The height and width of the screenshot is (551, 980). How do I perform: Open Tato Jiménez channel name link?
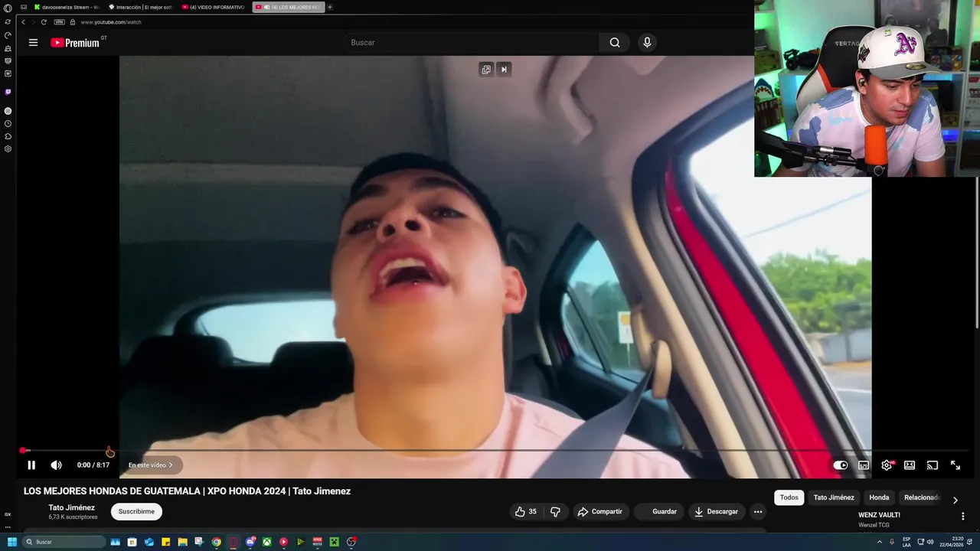point(72,507)
